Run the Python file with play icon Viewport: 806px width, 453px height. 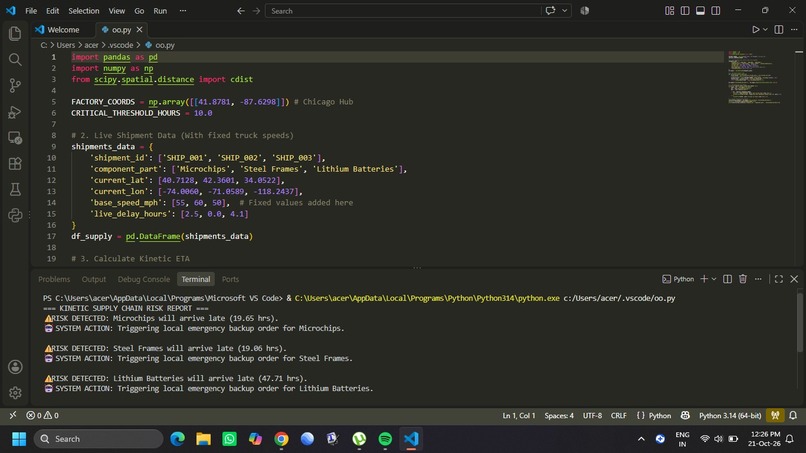755,30
